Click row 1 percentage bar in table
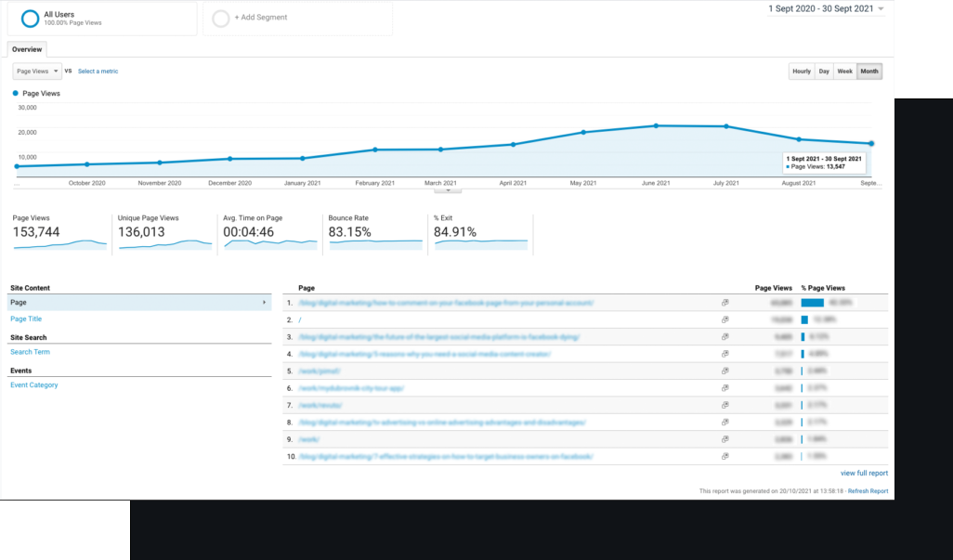The image size is (953, 560). (x=812, y=303)
